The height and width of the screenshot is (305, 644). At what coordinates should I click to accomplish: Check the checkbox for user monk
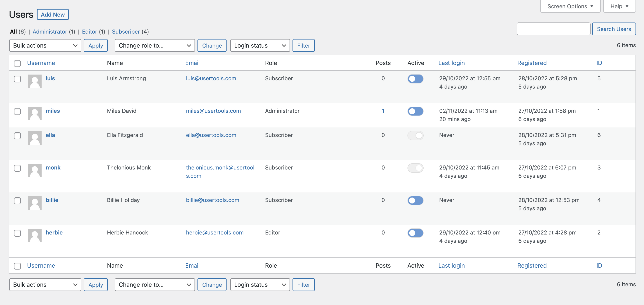pyautogui.click(x=17, y=168)
